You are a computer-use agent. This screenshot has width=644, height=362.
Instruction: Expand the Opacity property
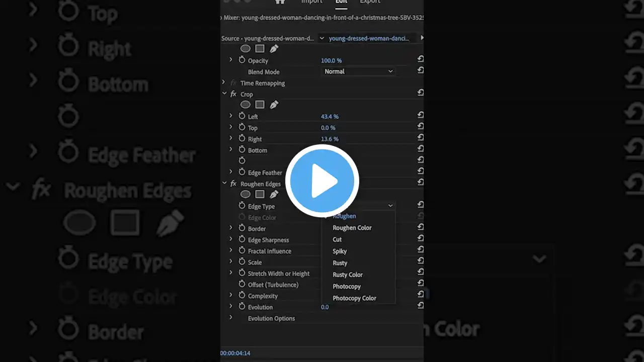coord(231,60)
